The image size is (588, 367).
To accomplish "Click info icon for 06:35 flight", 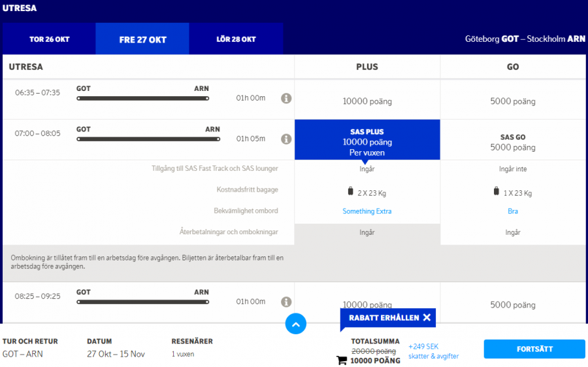I will point(286,98).
